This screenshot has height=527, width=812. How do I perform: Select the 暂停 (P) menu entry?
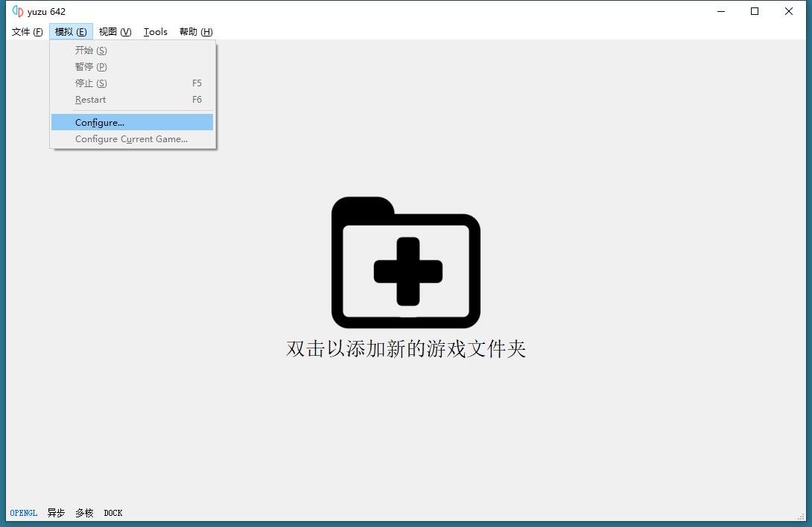tap(91, 67)
